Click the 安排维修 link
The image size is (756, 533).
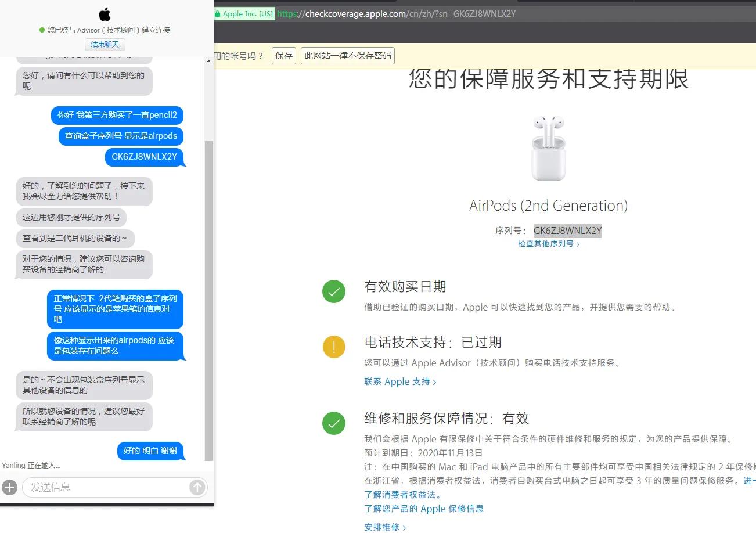click(x=382, y=527)
